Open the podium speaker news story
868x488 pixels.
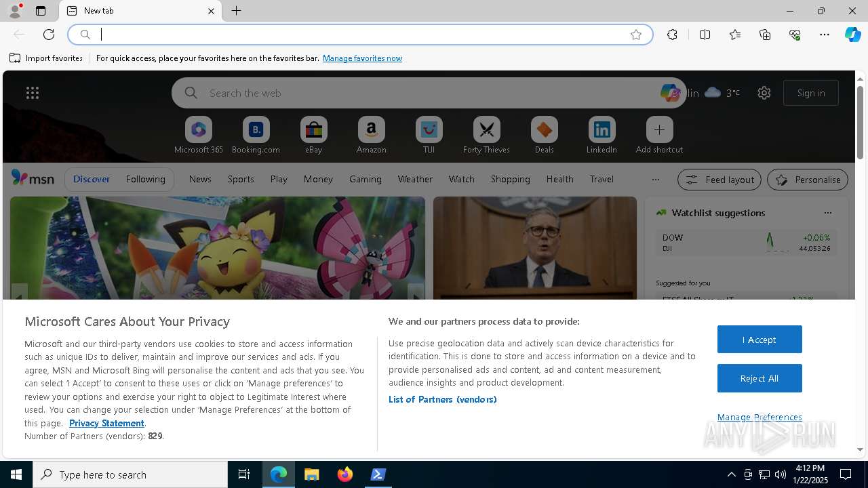(x=535, y=247)
